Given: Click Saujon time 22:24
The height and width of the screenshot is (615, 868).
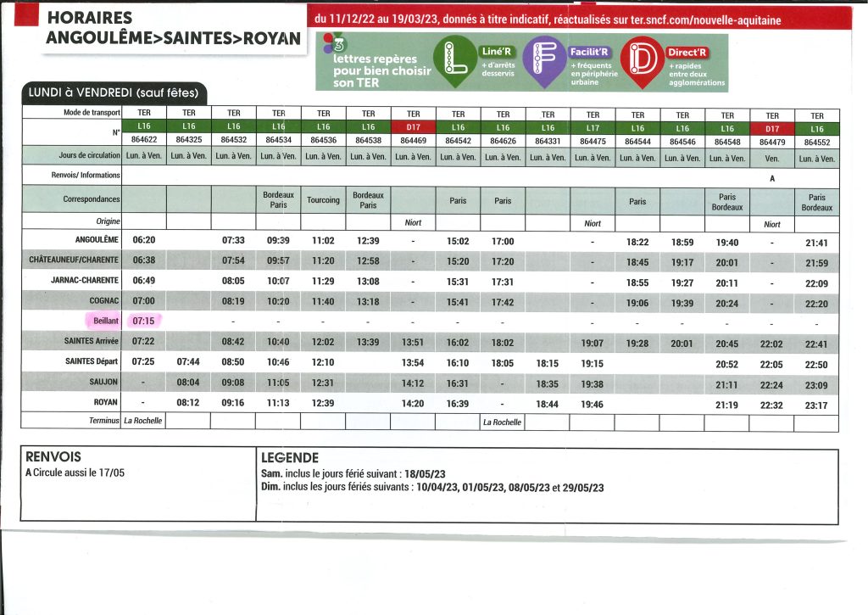Looking at the screenshot, I should [771, 385].
